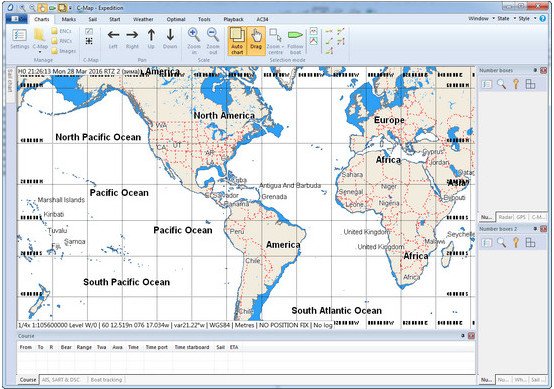The height and width of the screenshot is (389, 554).
Task: Open the Start ribbon tab
Action: (114, 19)
